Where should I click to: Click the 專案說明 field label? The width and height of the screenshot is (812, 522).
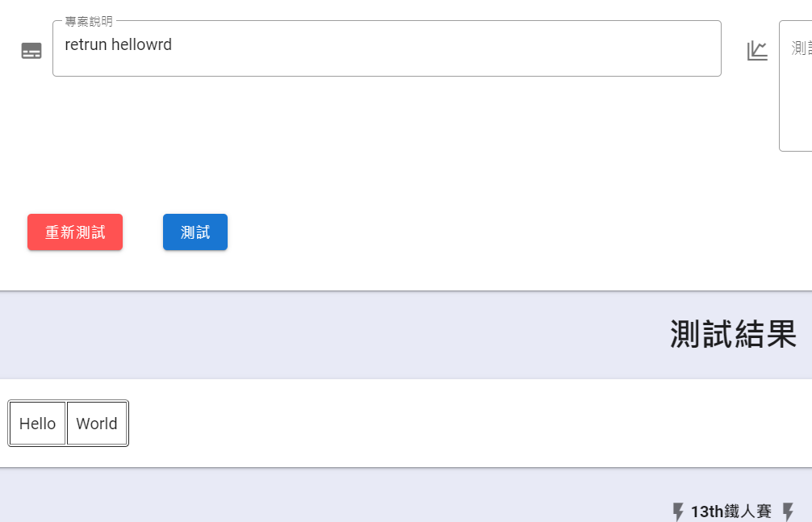point(89,21)
